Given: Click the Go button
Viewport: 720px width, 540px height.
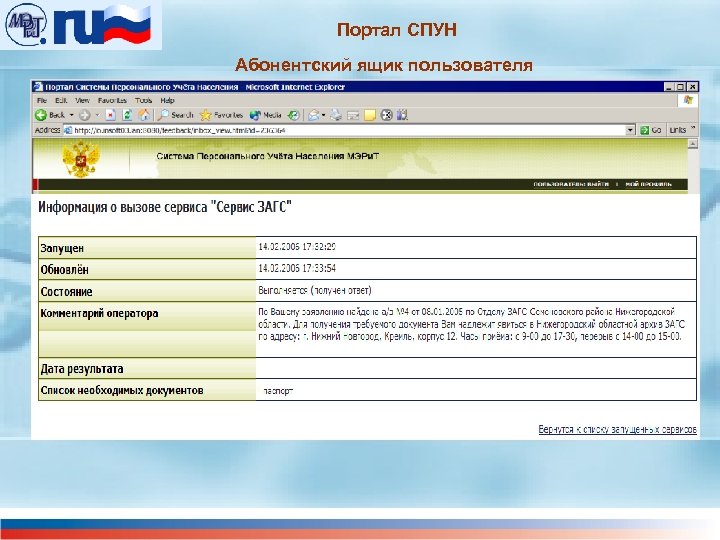Looking at the screenshot, I should point(651,130).
